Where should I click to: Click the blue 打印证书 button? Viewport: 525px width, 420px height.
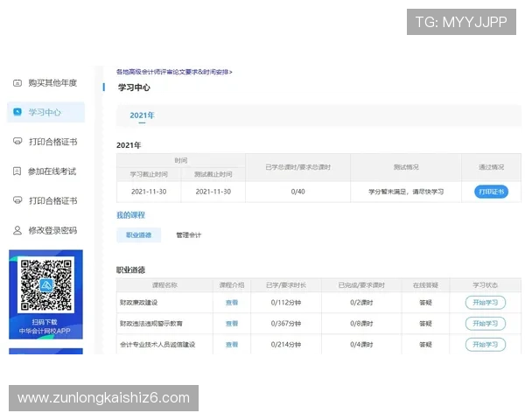click(491, 192)
